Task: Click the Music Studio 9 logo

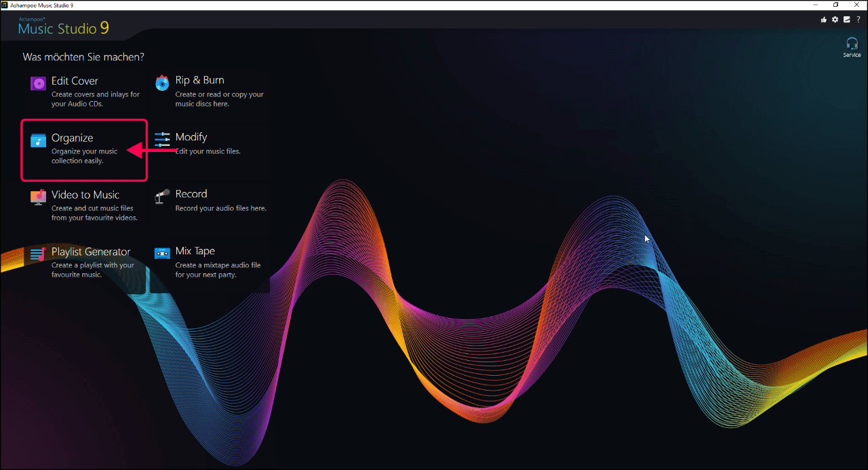Action: 63,27
